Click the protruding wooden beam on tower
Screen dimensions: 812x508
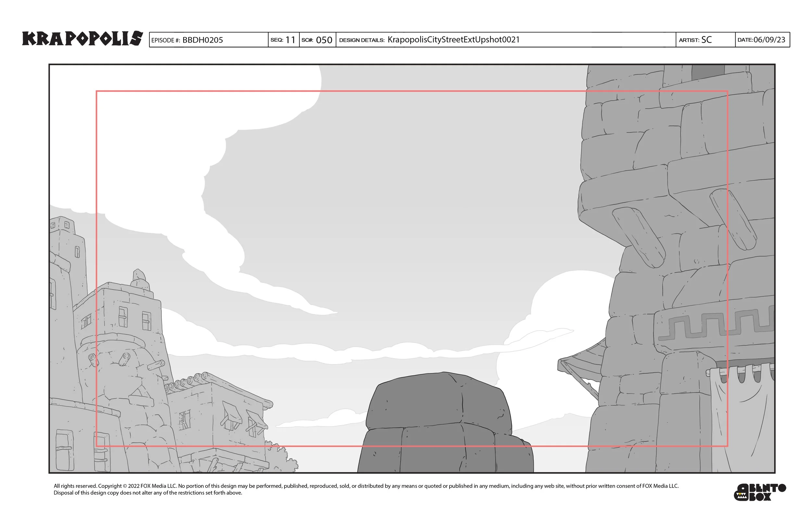click(x=639, y=237)
